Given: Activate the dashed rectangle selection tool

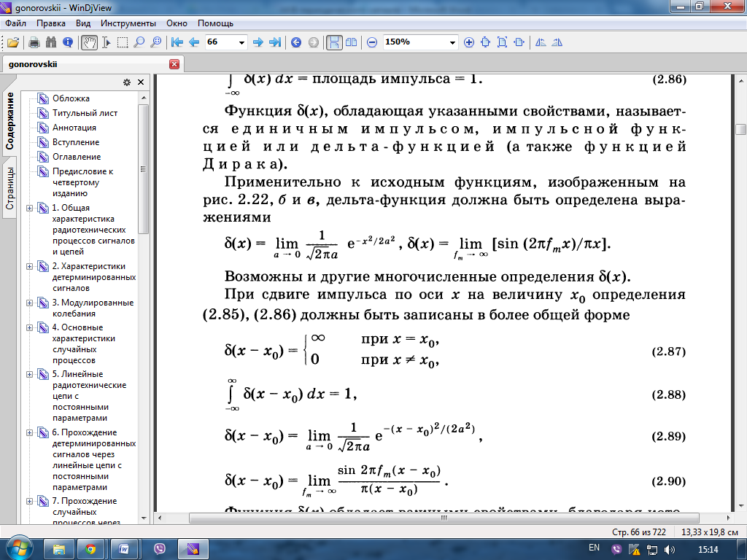Looking at the screenshot, I should [x=123, y=42].
